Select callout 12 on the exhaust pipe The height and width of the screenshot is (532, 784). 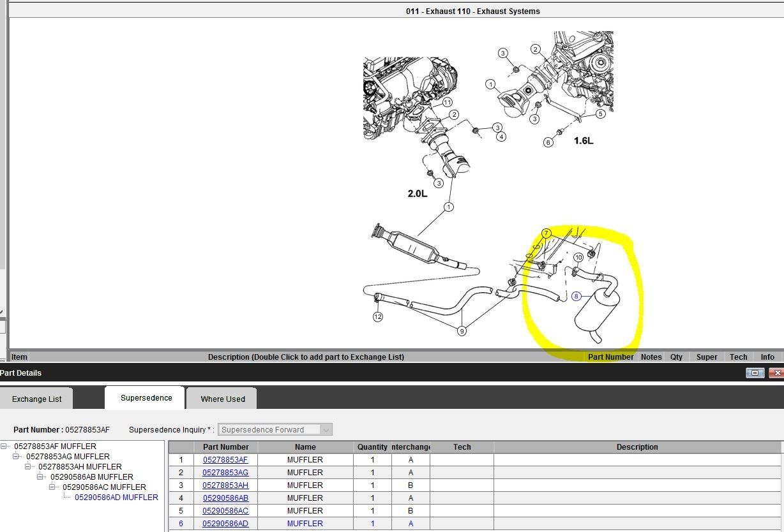[378, 317]
